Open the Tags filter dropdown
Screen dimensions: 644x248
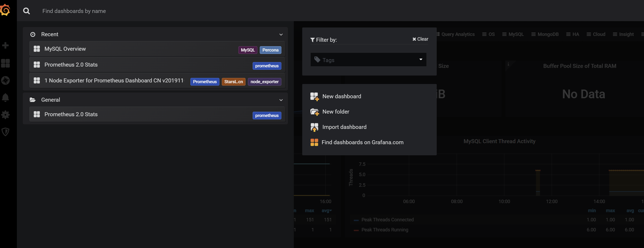pos(368,60)
